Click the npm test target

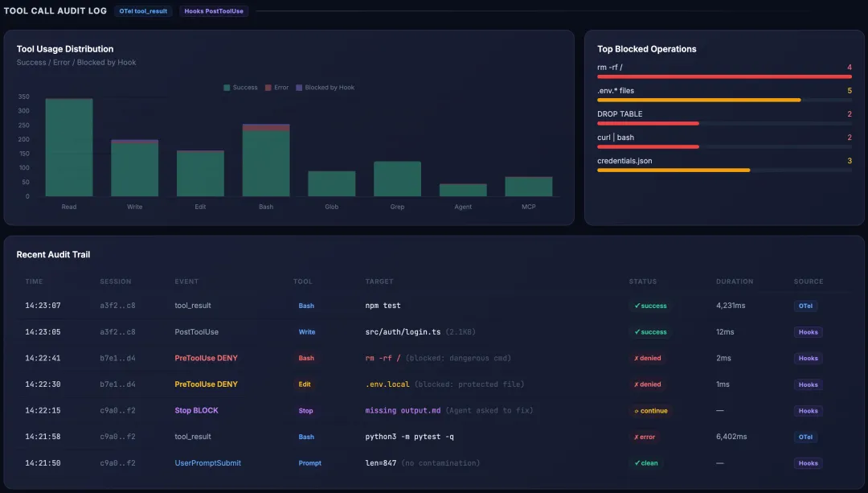pos(383,306)
